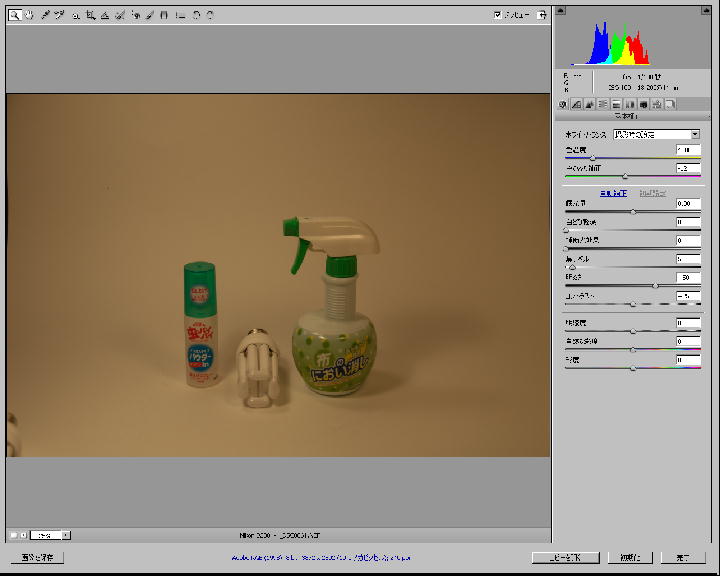Screen dimensions: 720x576
Task: Pick the White Balance eyedropper tool
Action: point(45,15)
